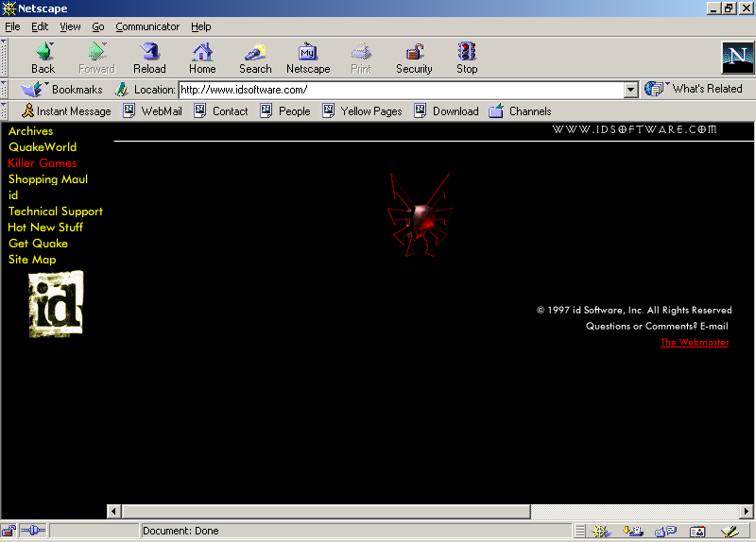This screenshot has height=542, width=756.
Task: Open Composer from component bar
Action: (730, 532)
